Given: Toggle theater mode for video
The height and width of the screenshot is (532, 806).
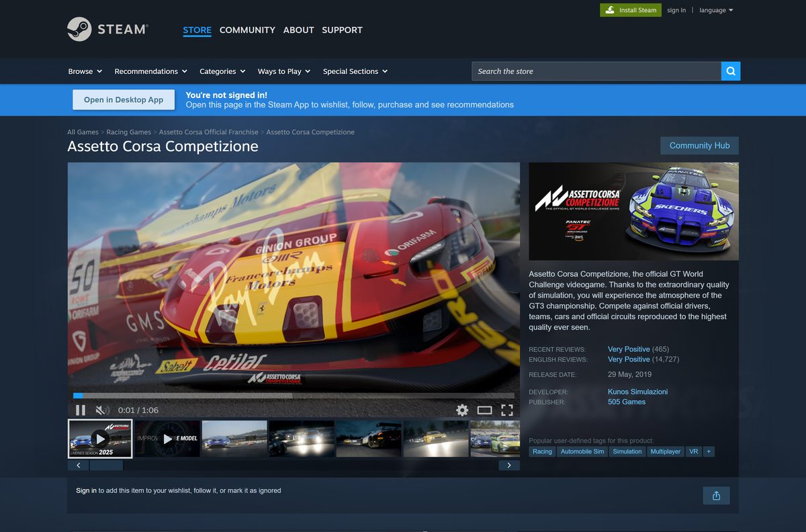Looking at the screenshot, I should tap(484, 410).
